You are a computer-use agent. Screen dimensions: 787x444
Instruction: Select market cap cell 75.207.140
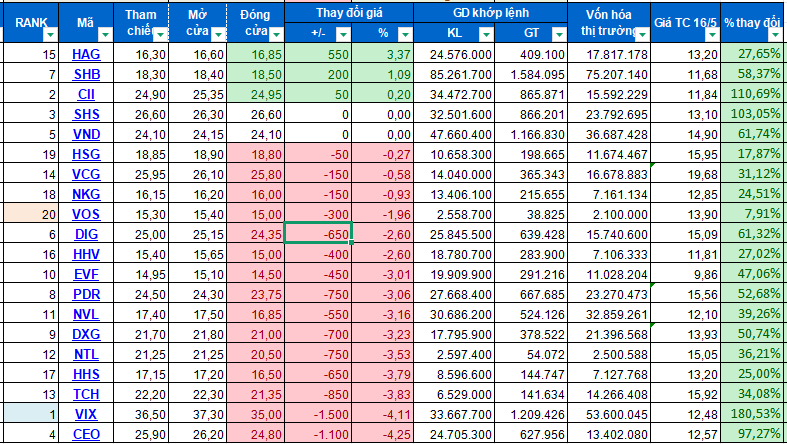tap(609, 74)
